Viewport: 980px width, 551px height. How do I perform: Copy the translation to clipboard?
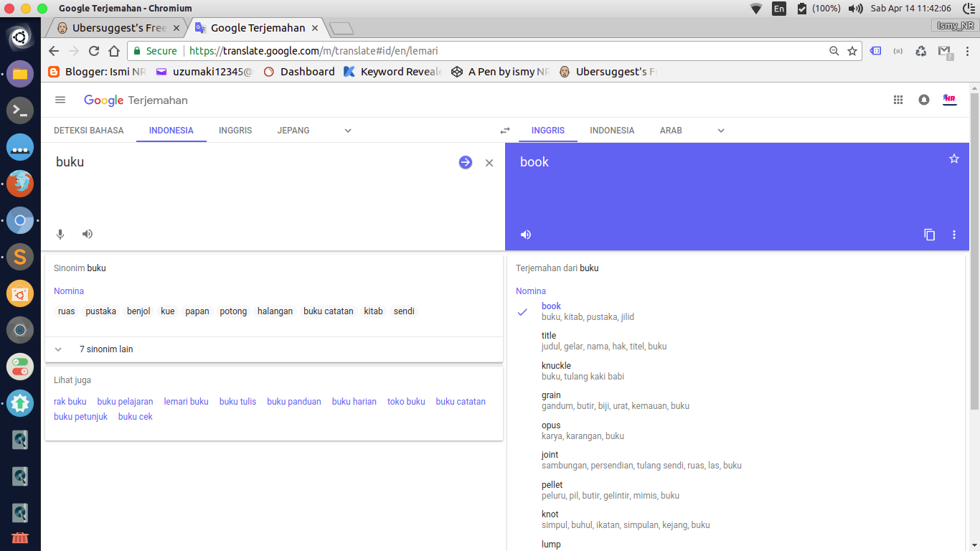coord(930,235)
